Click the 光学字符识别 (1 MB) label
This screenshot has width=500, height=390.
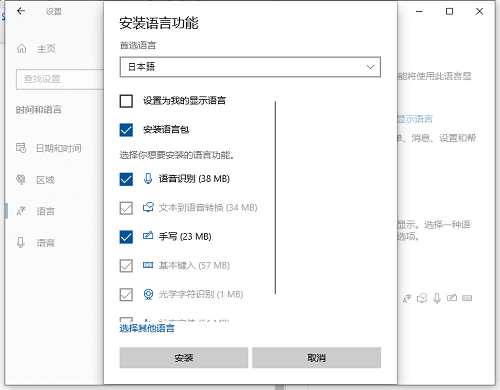pyautogui.click(x=201, y=294)
